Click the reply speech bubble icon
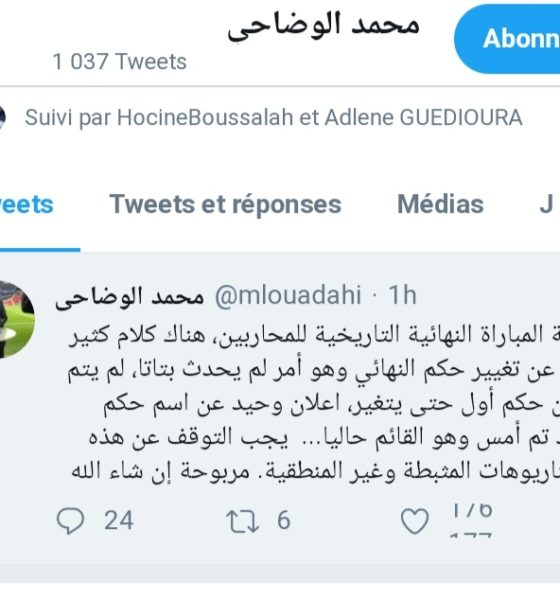 (70, 520)
